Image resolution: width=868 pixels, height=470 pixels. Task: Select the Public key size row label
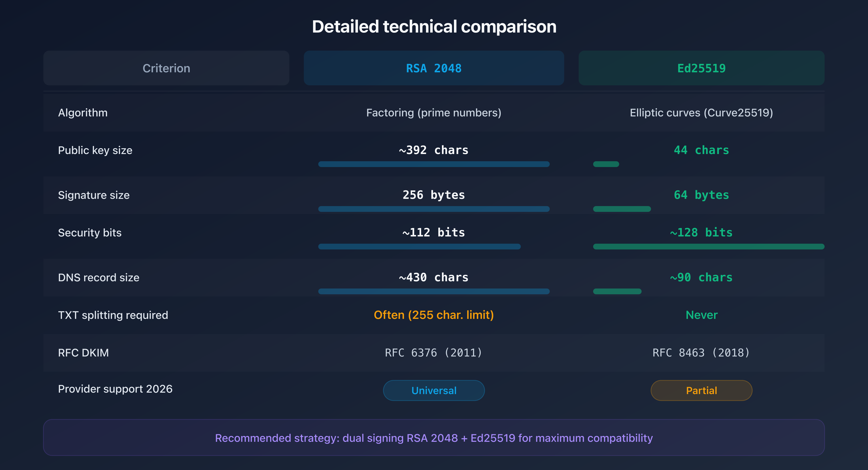[x=95, y=150]
